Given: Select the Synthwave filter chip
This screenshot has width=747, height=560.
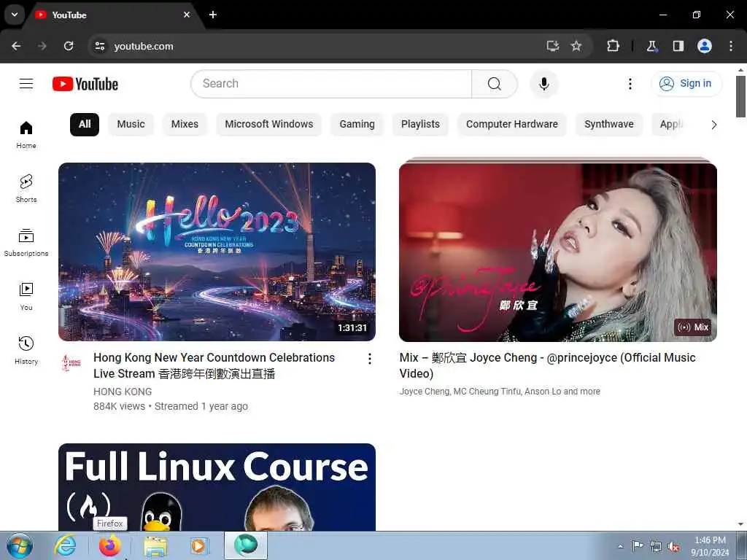Looking at the screenshot, I should tap(609, 124).
